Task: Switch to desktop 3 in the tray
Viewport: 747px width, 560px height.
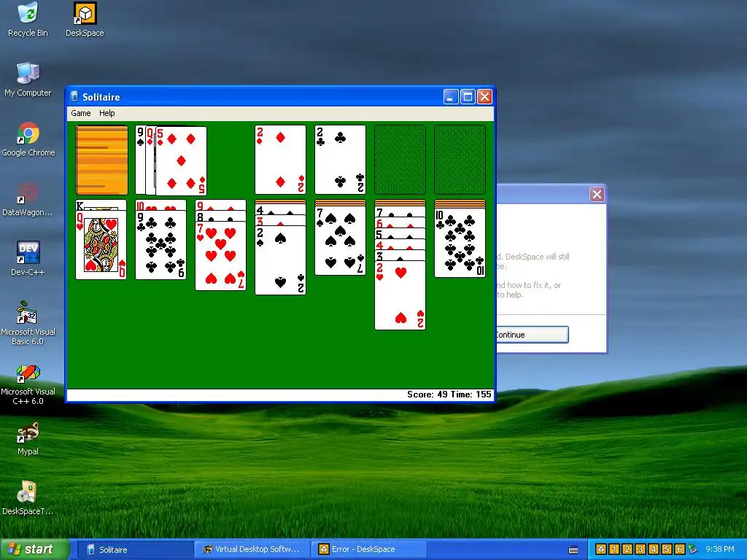Action: [640, 549]
